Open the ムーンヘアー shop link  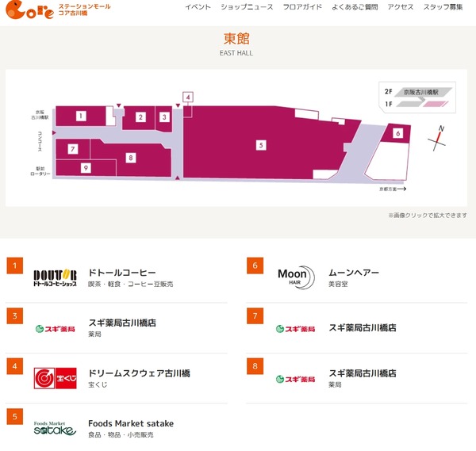[x=354, y=273]
